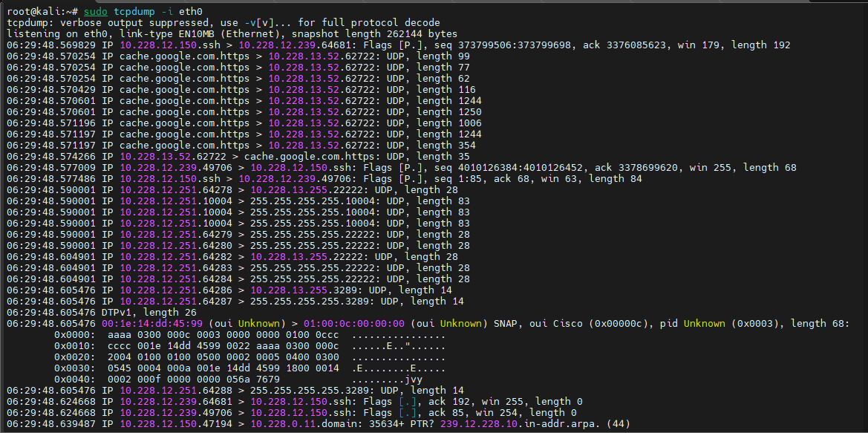Click source port 64279 address
Screen dimensions: 868x433
pos(176,234)
